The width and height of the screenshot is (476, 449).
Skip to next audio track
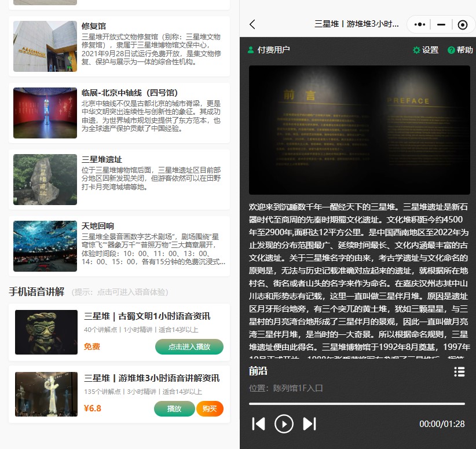point(310,424)
